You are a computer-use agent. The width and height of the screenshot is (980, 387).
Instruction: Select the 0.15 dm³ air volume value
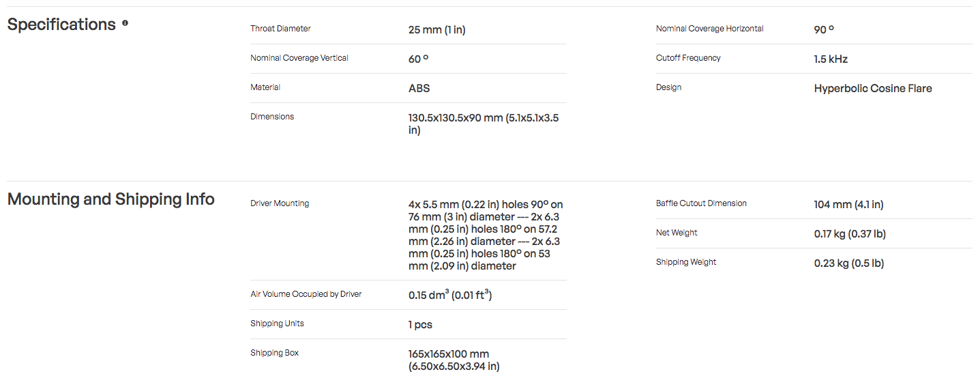(x=451, y=295)
